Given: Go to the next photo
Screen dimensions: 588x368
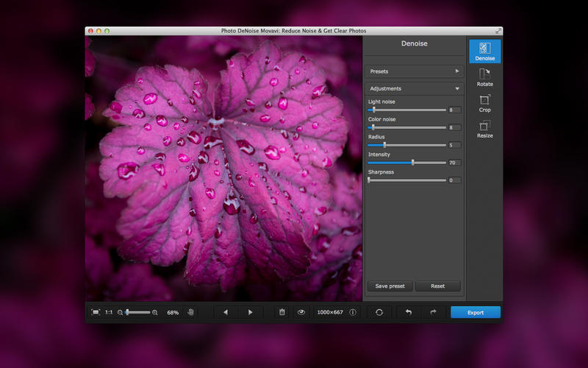Looking at the screenshot, I should (250, 312).
